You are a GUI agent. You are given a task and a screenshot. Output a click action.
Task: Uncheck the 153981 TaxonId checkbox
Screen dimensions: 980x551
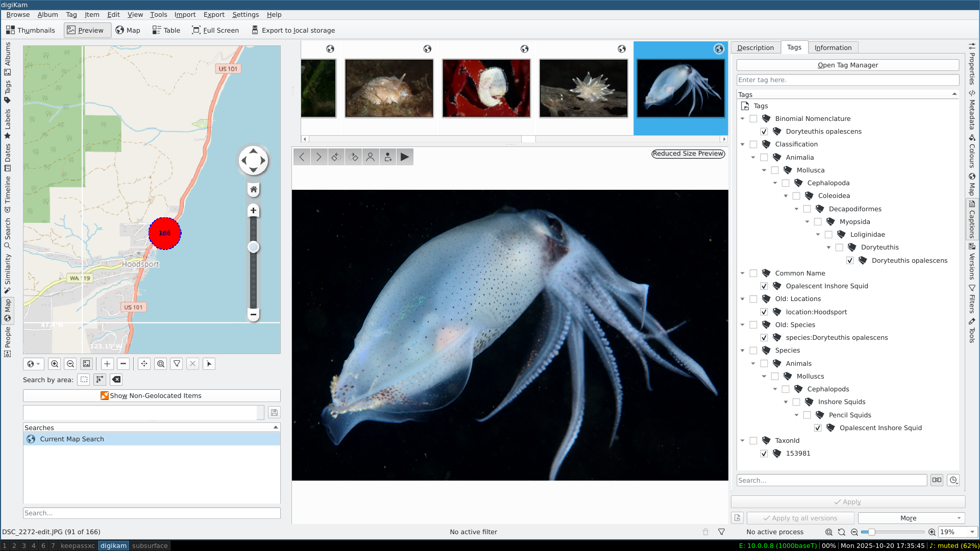[x=764, y=454]
